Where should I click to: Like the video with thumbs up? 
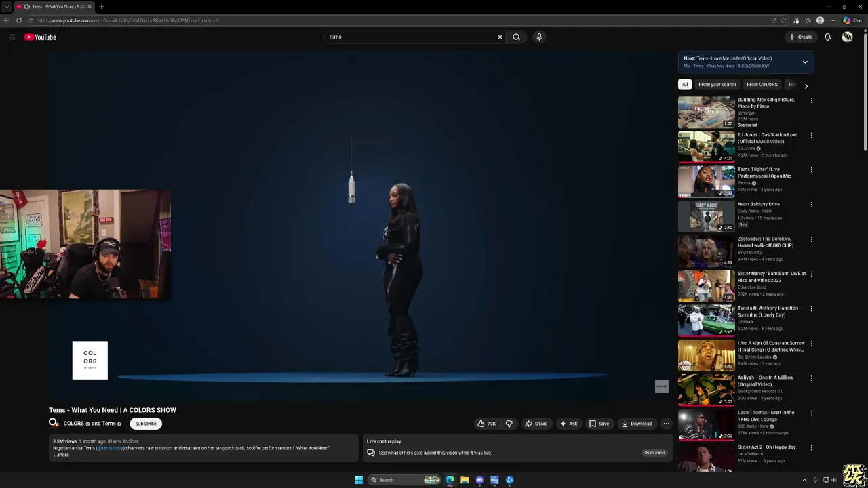[486, 424]
